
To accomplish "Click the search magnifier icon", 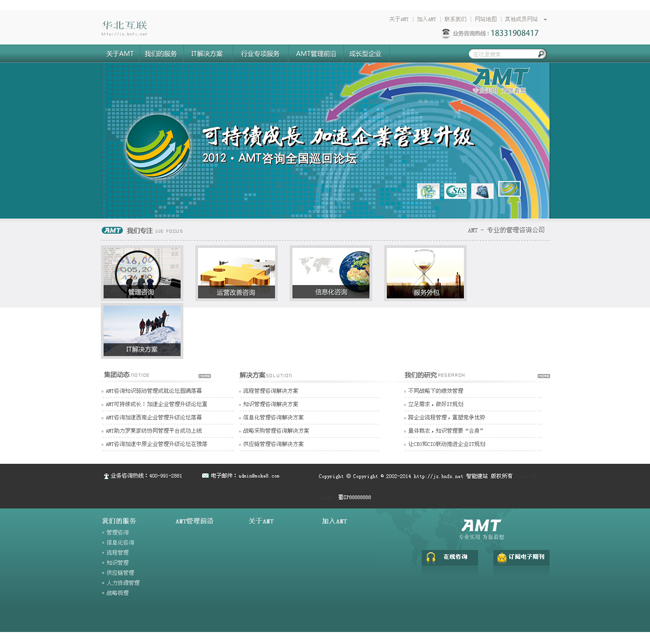I will [541, 54].
